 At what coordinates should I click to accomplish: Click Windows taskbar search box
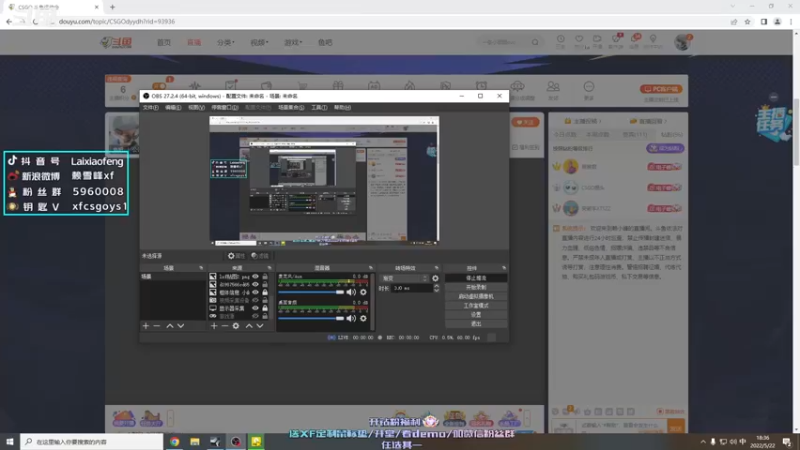[92, 442]
